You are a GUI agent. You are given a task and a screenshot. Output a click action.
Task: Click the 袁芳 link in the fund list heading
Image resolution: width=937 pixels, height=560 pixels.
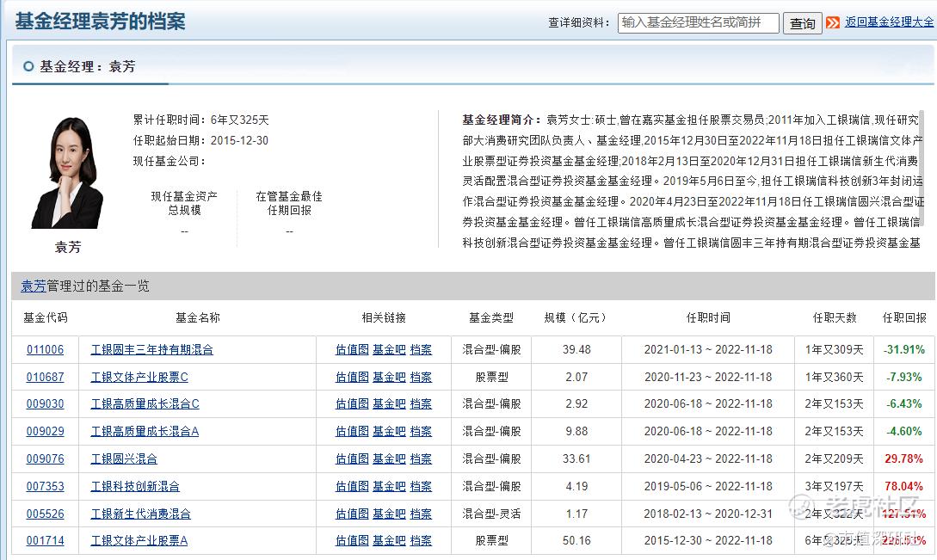pyautogui.click(x=34, y=286)
